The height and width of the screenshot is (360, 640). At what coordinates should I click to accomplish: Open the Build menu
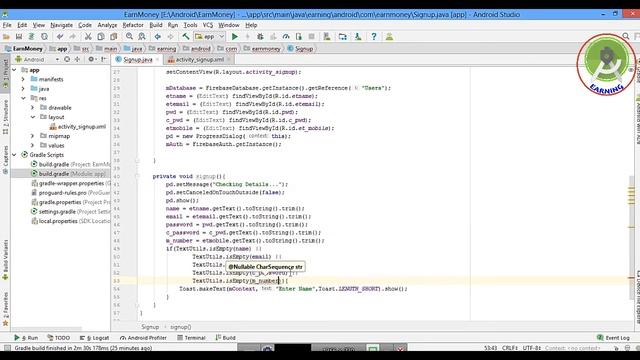(x=156, y=25)
